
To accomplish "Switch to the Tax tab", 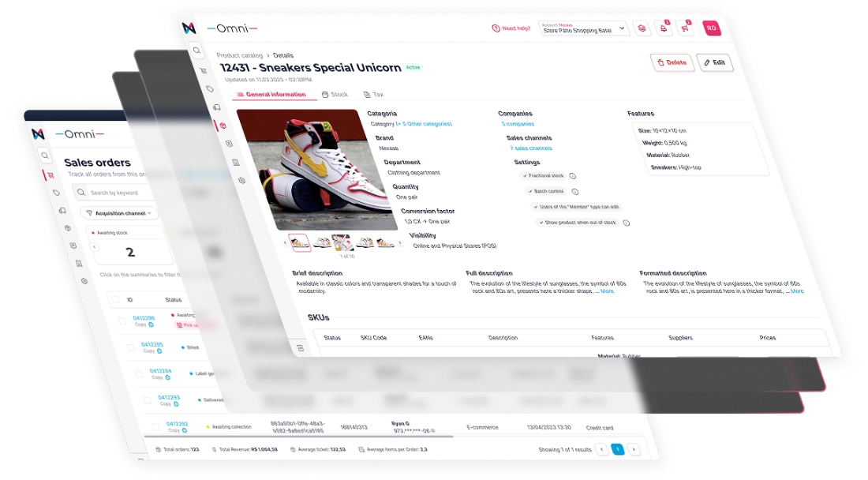I will click(x=374, y=95).
